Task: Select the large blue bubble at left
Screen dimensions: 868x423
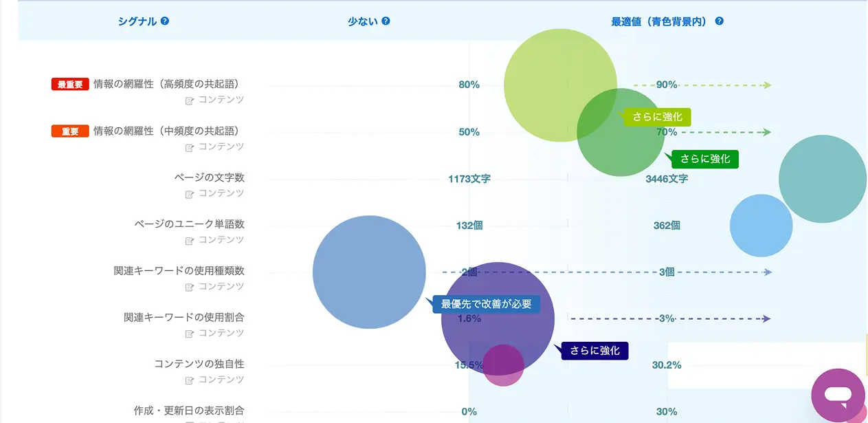Action: (369, 272)
